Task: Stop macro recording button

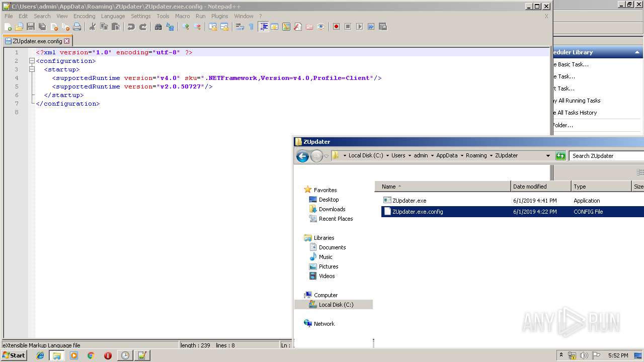Action: pos(348,27)
